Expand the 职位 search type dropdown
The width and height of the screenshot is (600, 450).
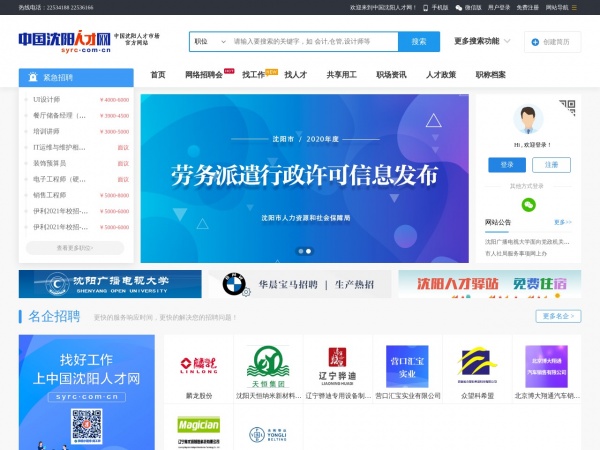(210, 41)
